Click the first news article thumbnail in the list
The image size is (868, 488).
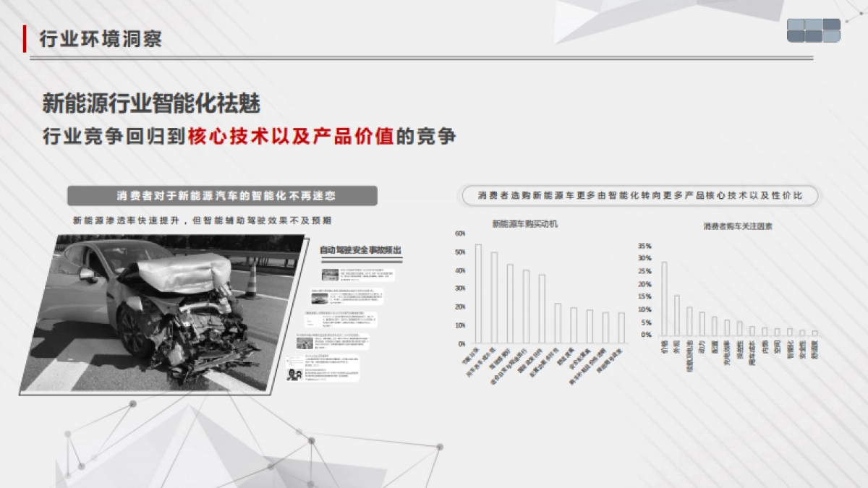click(329, 275)
